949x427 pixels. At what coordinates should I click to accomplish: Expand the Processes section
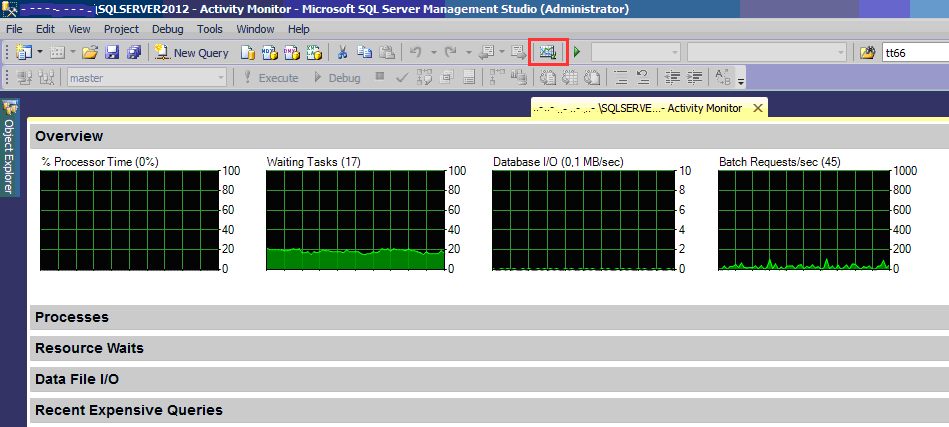pos(488,317)
